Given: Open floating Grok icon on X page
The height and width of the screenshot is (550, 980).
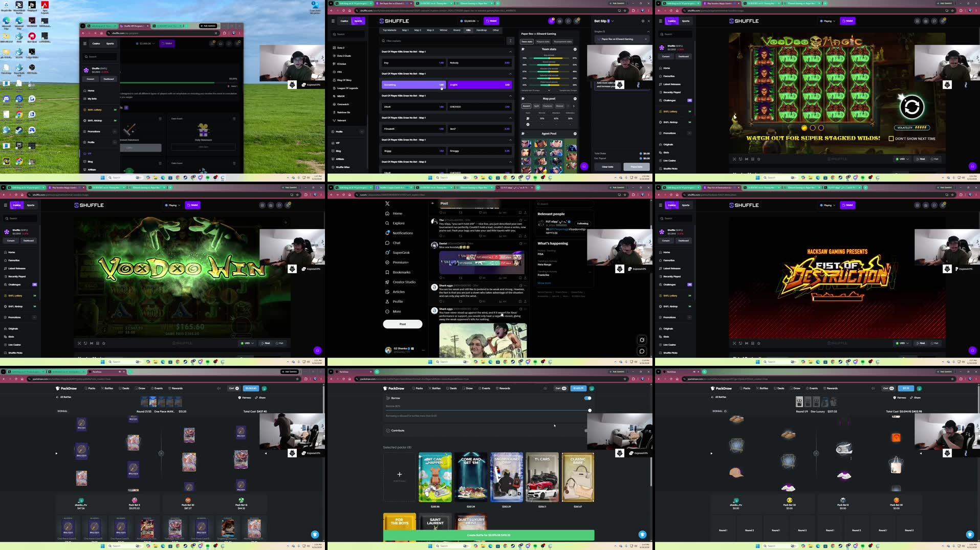Looking at the screenshot, I should click(642, 340).
